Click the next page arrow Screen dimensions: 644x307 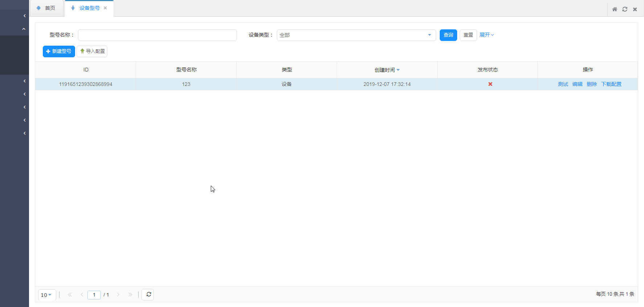pyautogui.click(x=118, y=295)
